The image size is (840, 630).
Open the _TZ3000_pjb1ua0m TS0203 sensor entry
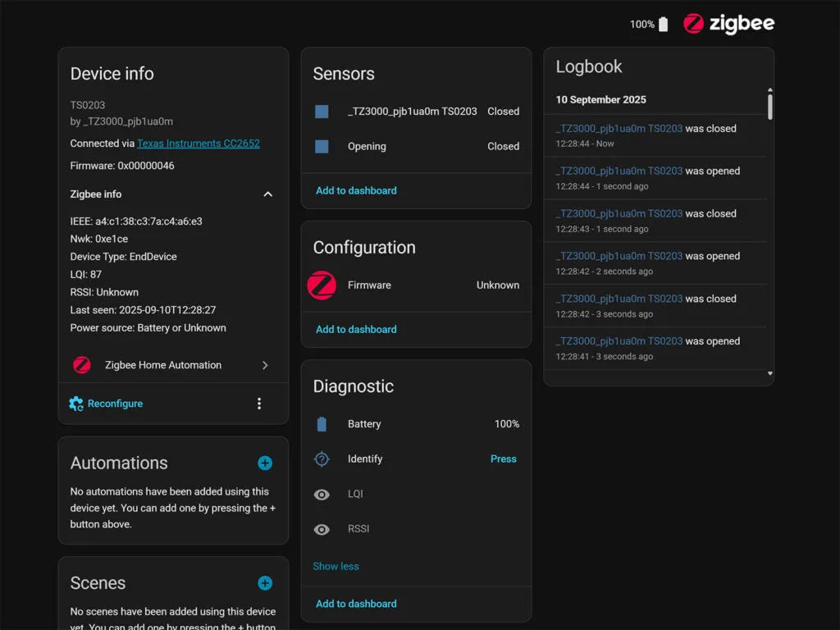coord(412,112)
